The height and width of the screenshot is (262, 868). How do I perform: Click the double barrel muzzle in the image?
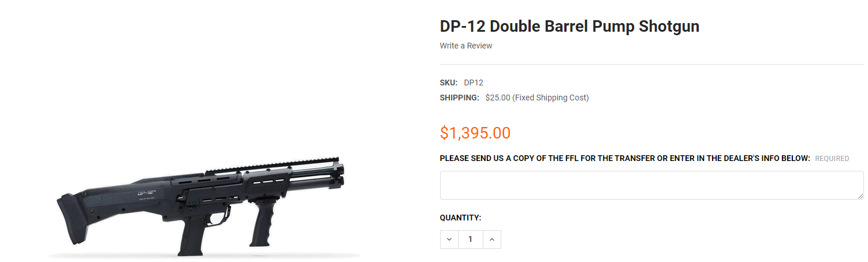pyautogui.click(x=340, y=174)
